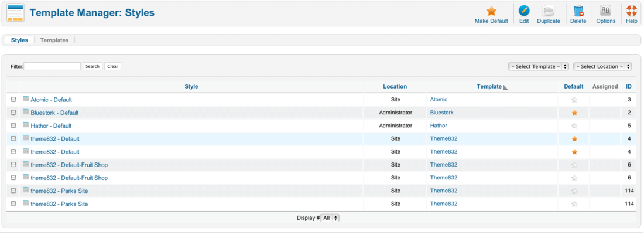Screen dimensions: 644x234
Task: Switch to the Templates tab
Action: tap(54, 40)
